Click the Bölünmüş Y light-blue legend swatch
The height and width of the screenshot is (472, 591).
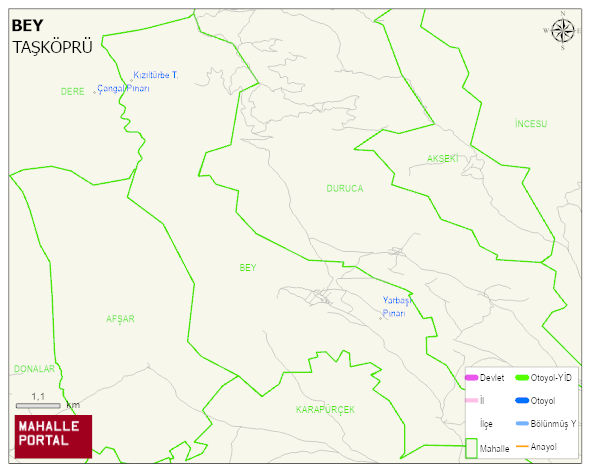coord(522,423)
